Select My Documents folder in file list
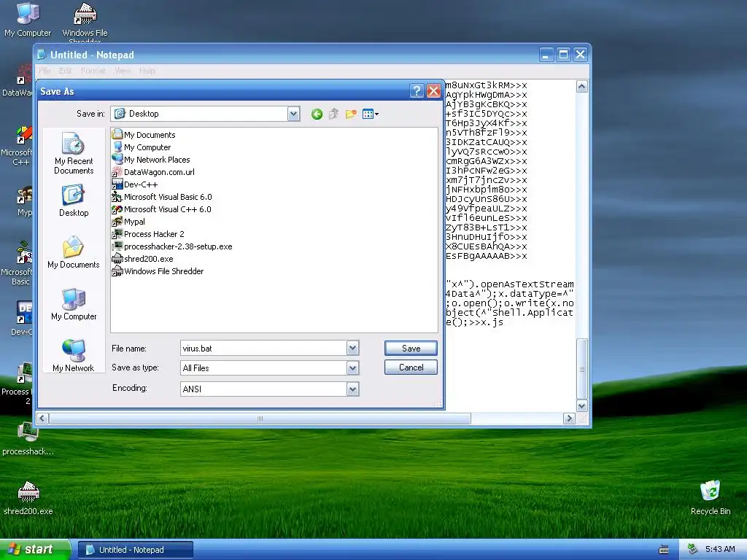This screenshot has height=560, width=747. [x=144, y=135]
